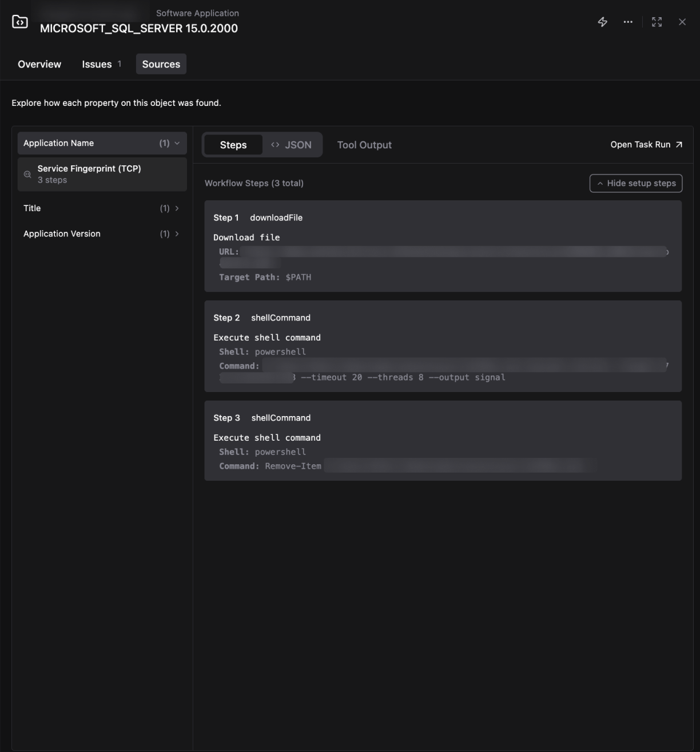Click the Step 3 shellCommand heading

(262, 418)
